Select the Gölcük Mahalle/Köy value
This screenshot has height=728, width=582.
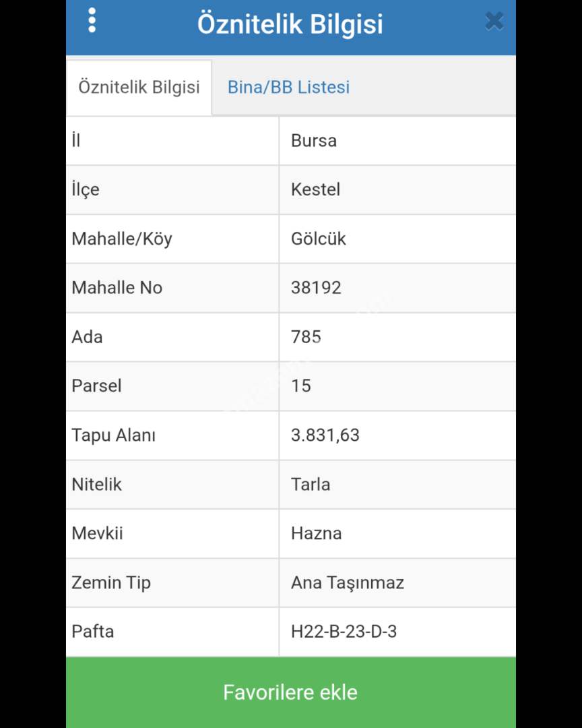pyautogui.click(x=318, y=239)
